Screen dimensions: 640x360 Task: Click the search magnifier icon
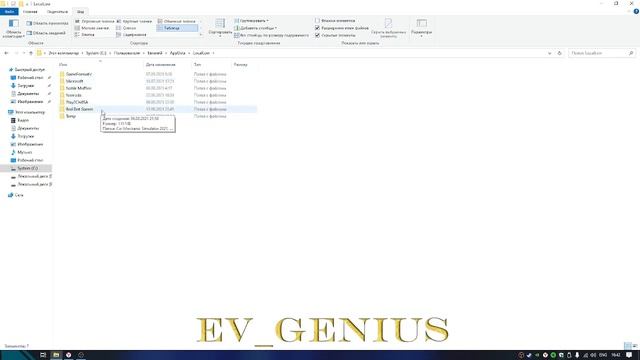point(631,53)
